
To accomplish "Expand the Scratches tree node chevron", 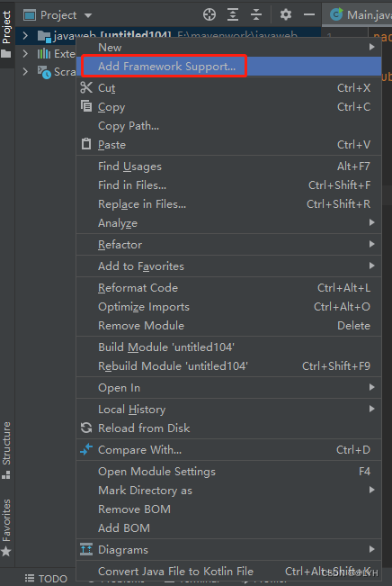I will click(25, 71).
